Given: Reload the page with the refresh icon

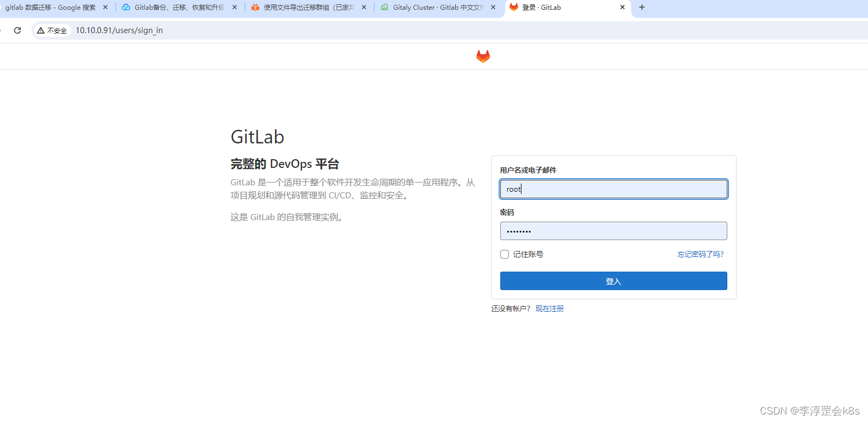Looking at the screenshot, I should coord(17,30).
